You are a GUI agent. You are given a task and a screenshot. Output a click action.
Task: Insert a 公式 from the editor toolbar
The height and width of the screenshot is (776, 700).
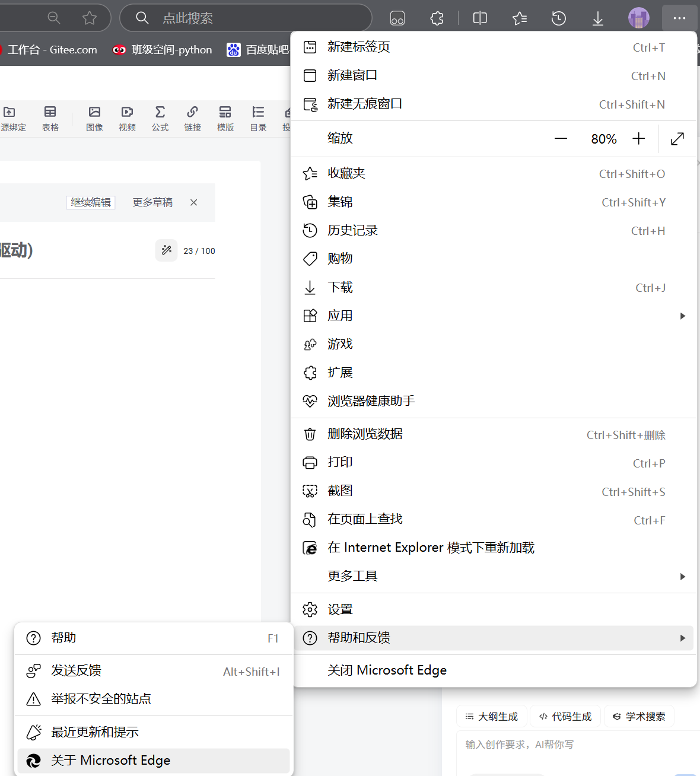coord(160,119)
